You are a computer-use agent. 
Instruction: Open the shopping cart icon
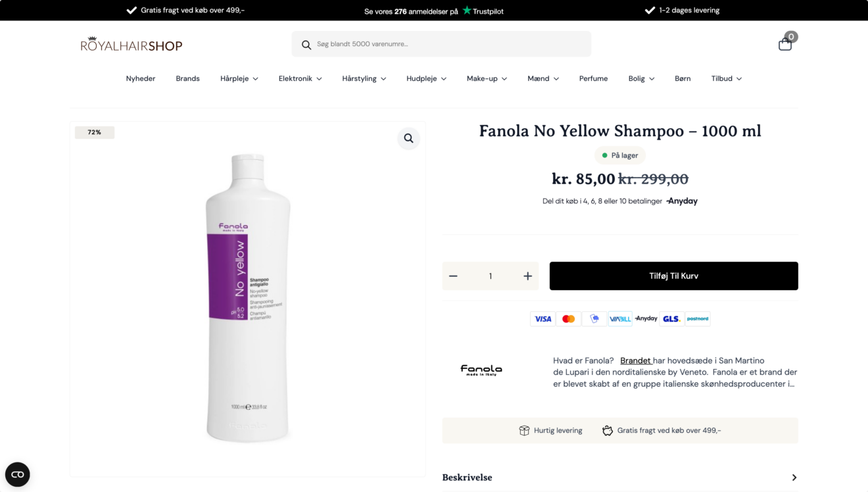pos(785,44)
